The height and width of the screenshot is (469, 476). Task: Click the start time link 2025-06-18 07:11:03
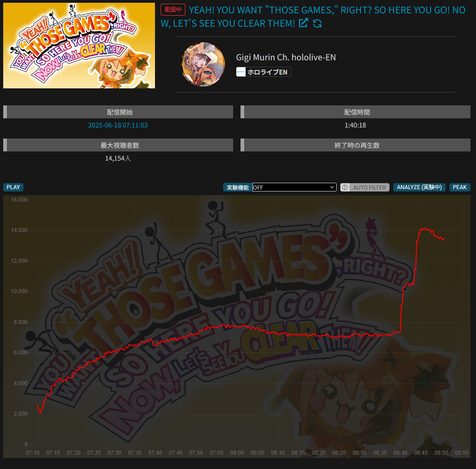click(118, 125)
